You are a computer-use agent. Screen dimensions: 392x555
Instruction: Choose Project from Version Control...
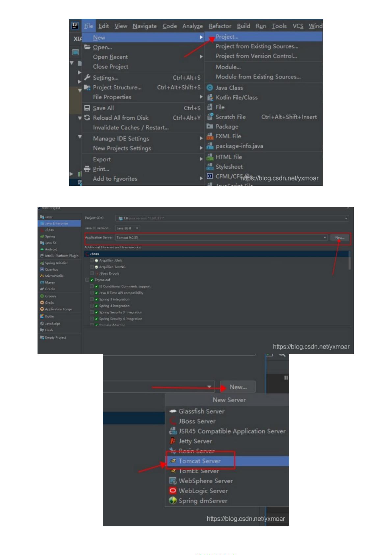click(263, 56)
